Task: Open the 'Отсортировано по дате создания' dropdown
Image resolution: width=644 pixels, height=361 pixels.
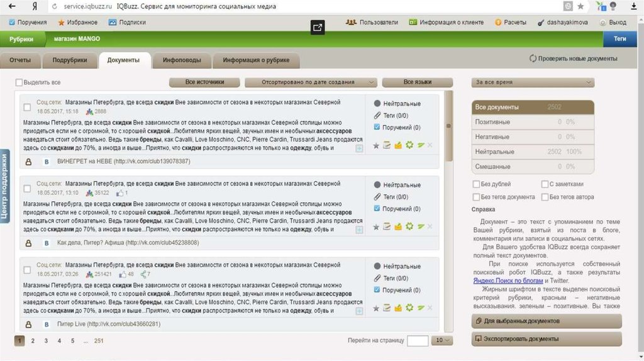Action: pos(311,82)
